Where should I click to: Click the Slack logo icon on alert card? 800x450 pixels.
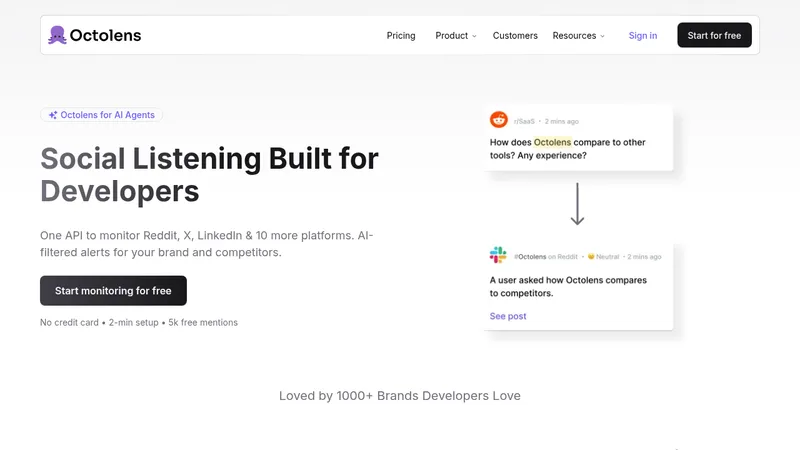tap(498, 255)
